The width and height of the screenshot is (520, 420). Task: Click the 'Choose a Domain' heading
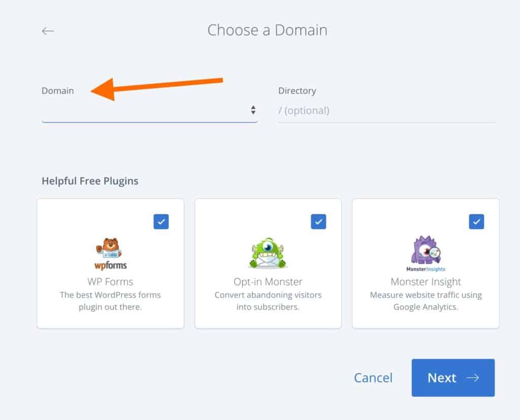267,30
